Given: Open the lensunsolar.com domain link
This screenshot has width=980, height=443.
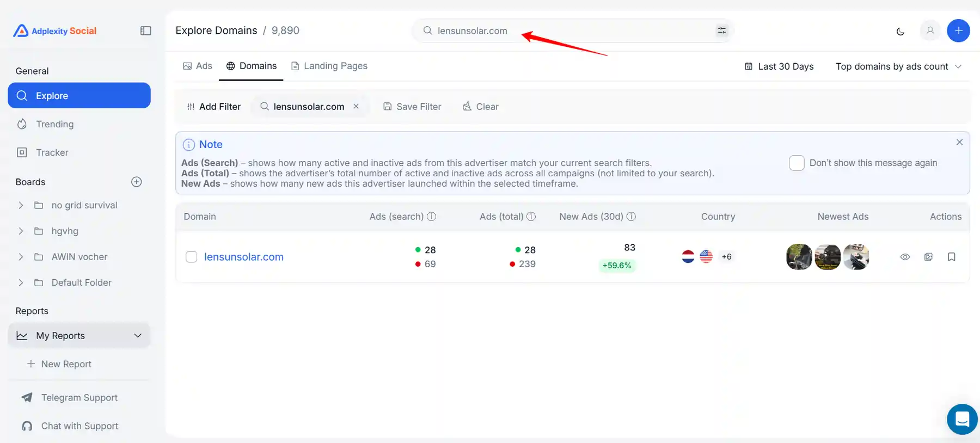Looking at the screenshot, I should (x=244, y=257).
